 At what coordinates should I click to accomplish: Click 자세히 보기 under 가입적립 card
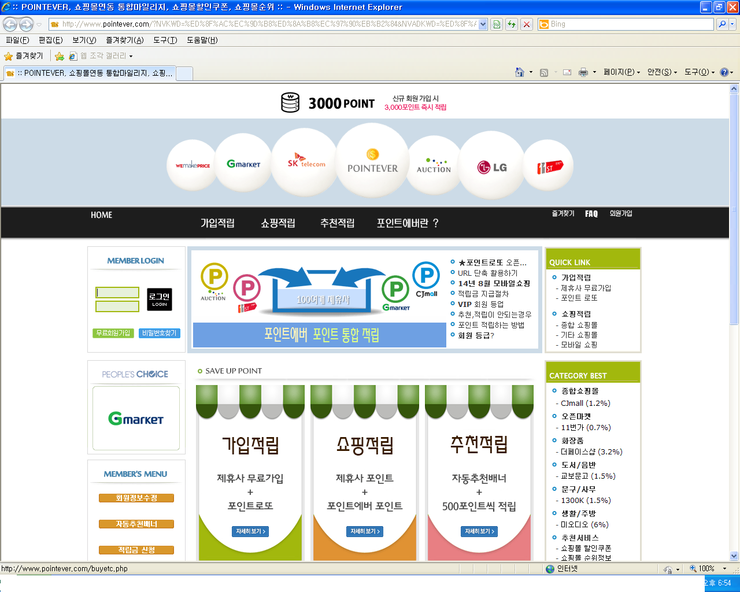click(x=250, y=532)
